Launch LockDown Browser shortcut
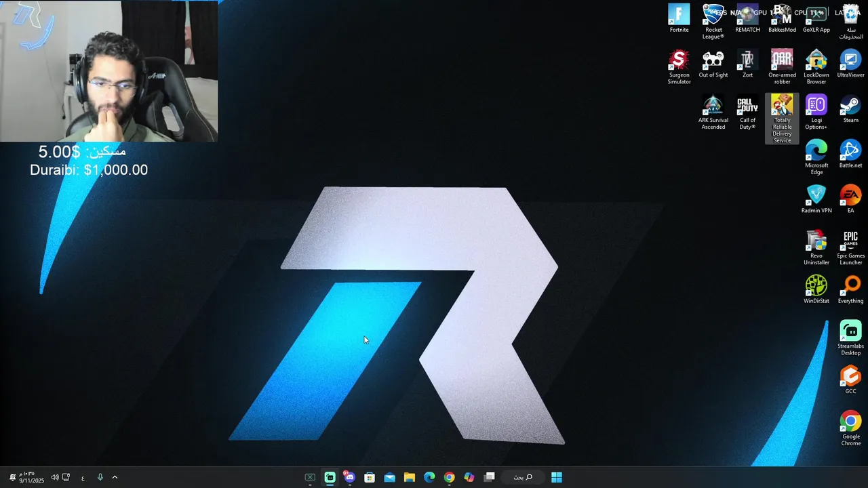This screenshot has height=488, width=868. pos(816,67)
